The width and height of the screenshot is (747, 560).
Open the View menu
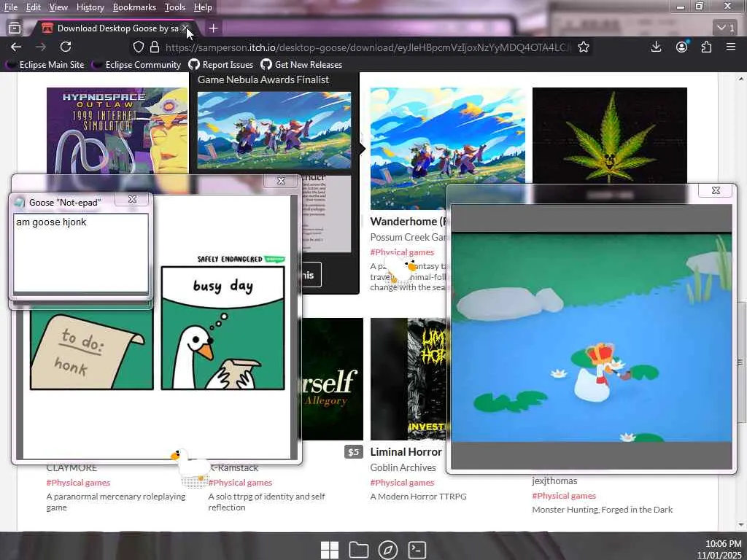click(x=58, y=7)
